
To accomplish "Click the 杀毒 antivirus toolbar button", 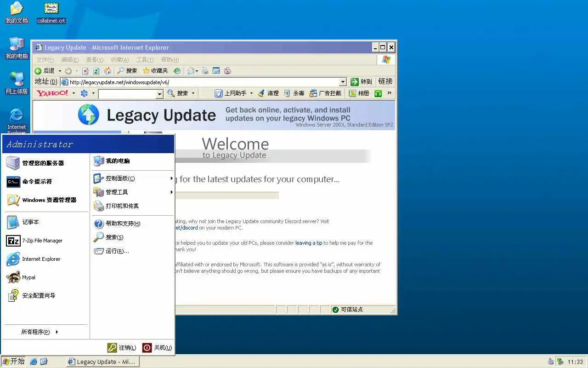I will [294, 93].
